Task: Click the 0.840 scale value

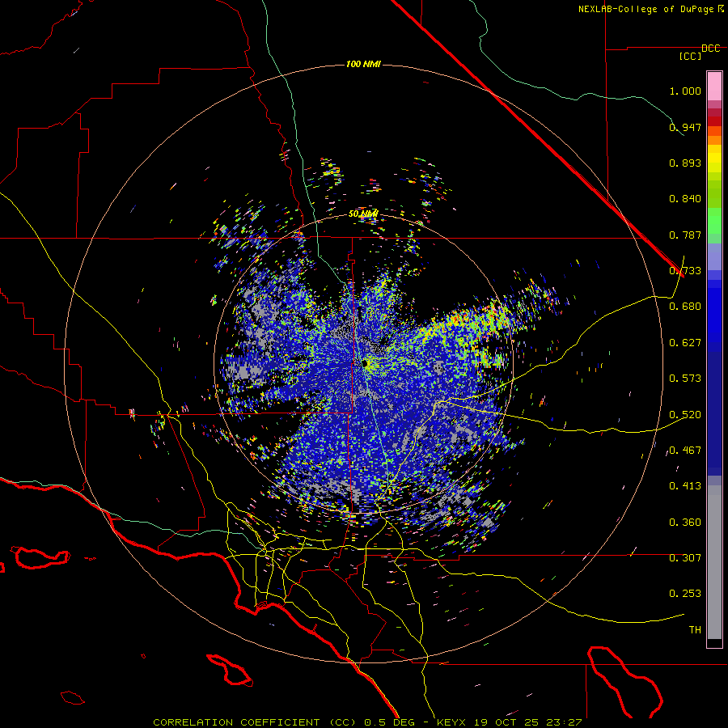Action: [685, 199]
